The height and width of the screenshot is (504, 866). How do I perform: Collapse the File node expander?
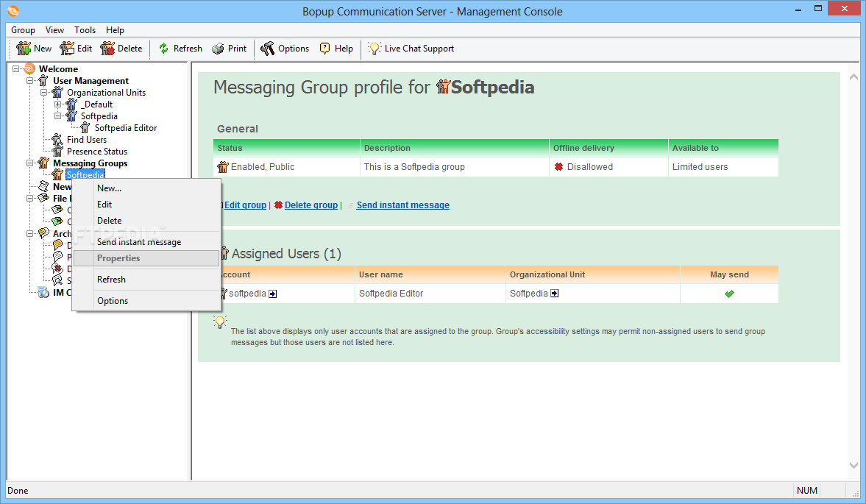pyautogui.click(x=30, y=198)
